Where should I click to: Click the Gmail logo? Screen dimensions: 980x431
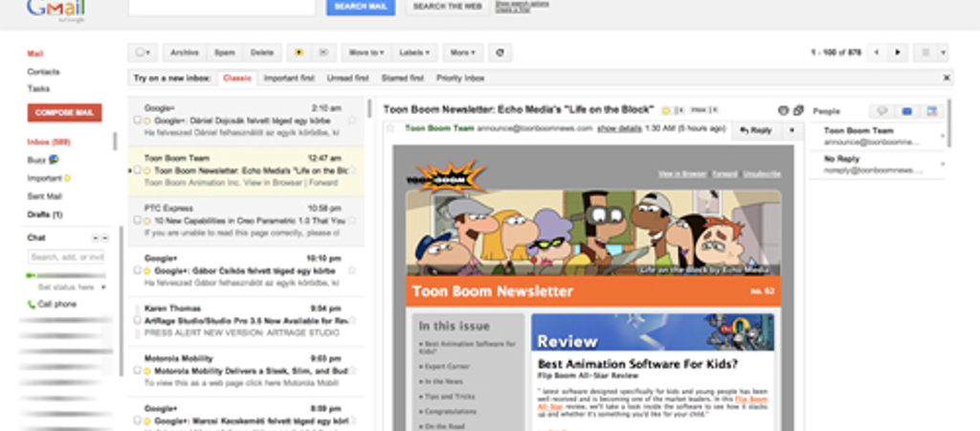56,9
